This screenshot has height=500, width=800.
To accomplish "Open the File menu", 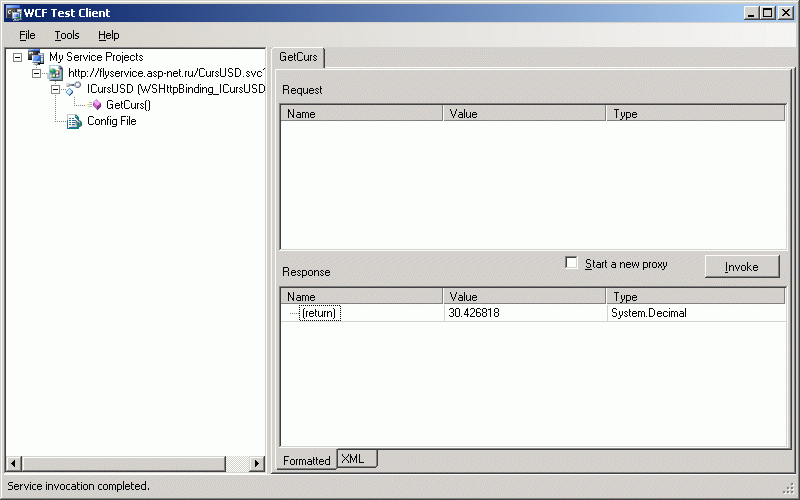I will [27, 35].
